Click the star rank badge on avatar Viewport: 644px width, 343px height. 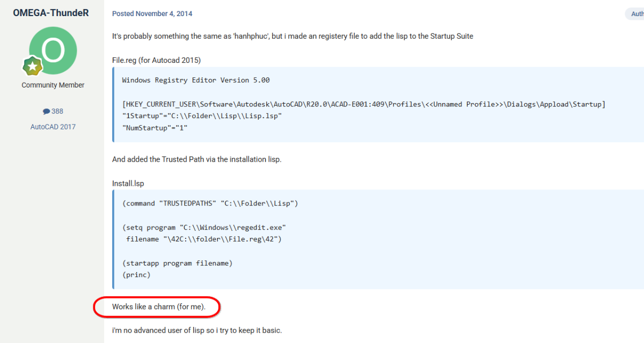tap(32, 67)
